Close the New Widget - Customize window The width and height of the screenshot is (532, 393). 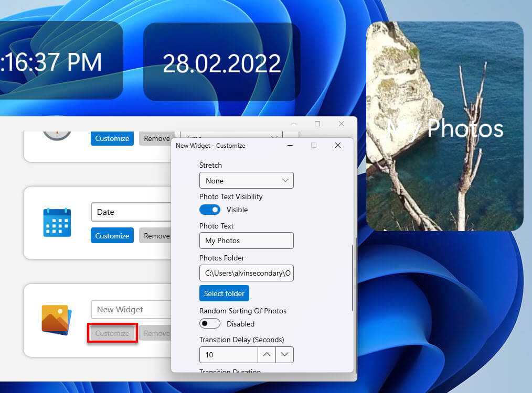click(x=338, y=145)
